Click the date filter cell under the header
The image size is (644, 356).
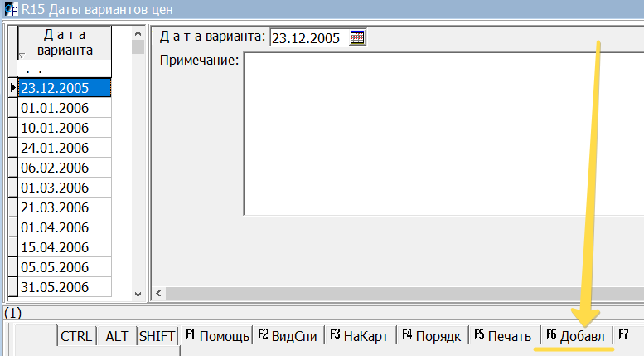[x=65, y=69]
